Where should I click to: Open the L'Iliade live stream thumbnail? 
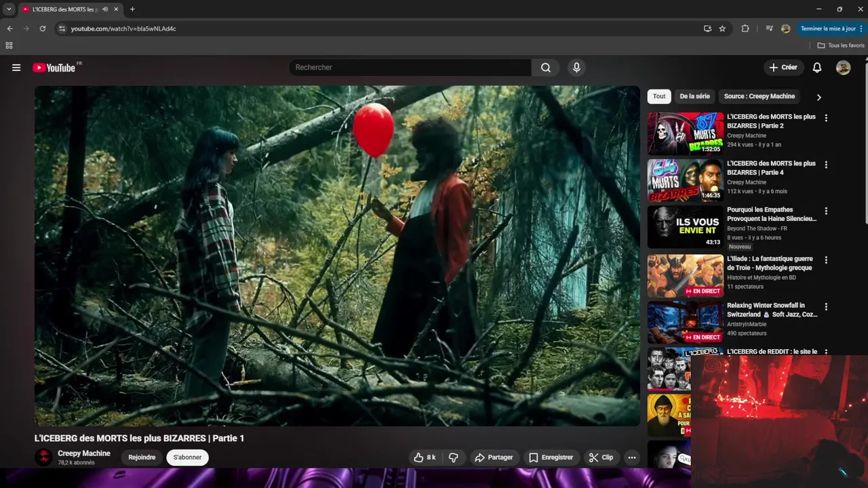click(x=686, y=276)
